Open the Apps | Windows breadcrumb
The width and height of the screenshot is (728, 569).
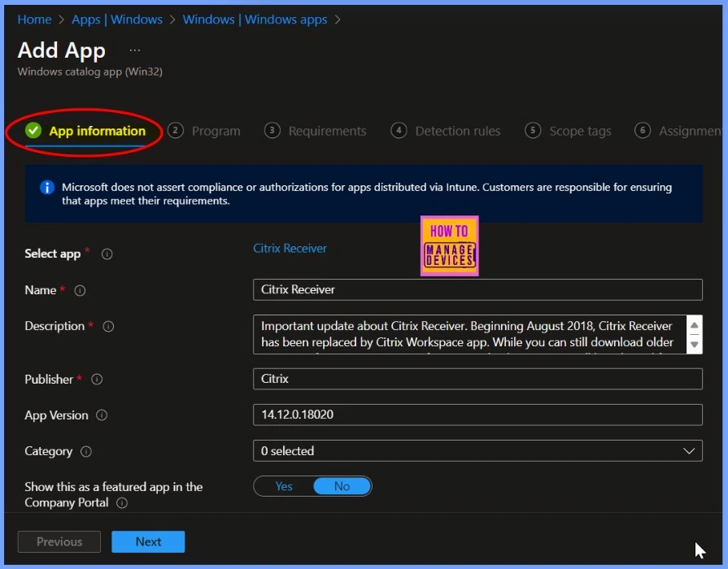click(117, 20)
